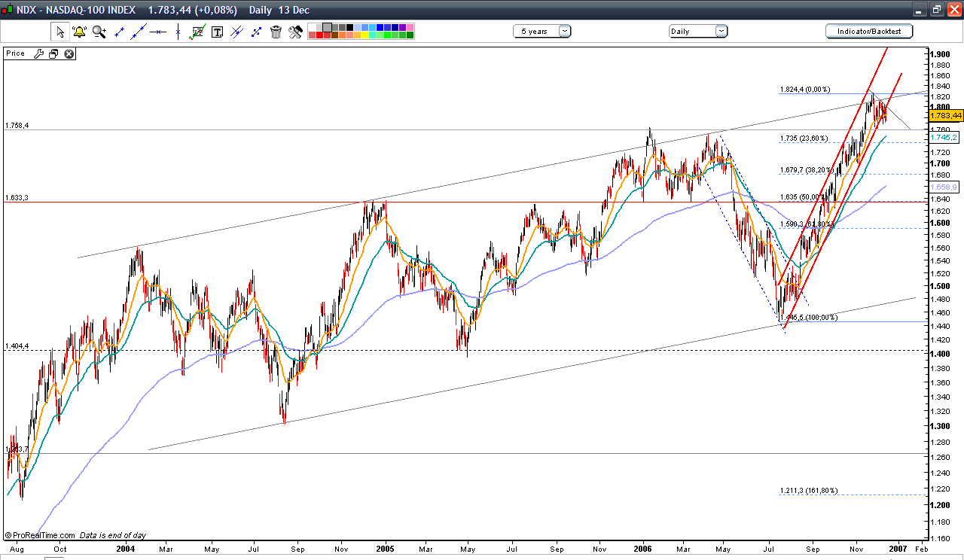Image resolution: width=964 pixels, height=560 pixels.
Task: Click the 2005 year label on time axis
Action: [x=386, y=550]
